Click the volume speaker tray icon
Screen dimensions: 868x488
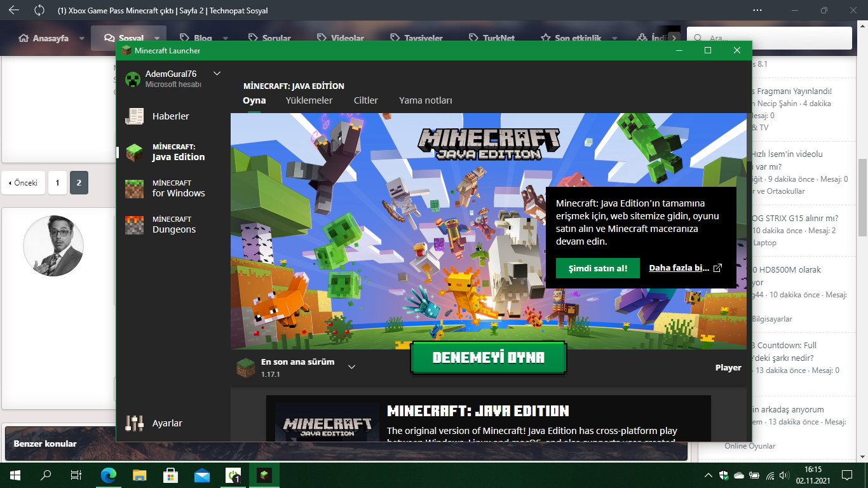click(x=785, y=475)
